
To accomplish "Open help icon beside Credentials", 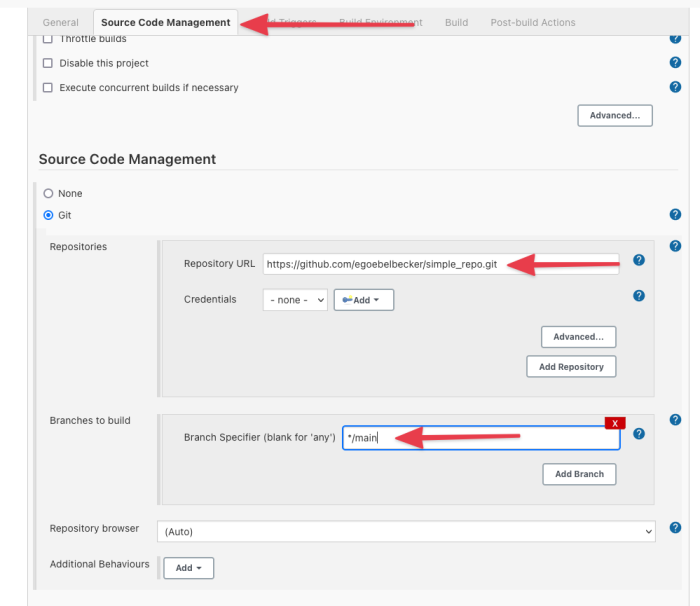I will [x=639, y=296].
